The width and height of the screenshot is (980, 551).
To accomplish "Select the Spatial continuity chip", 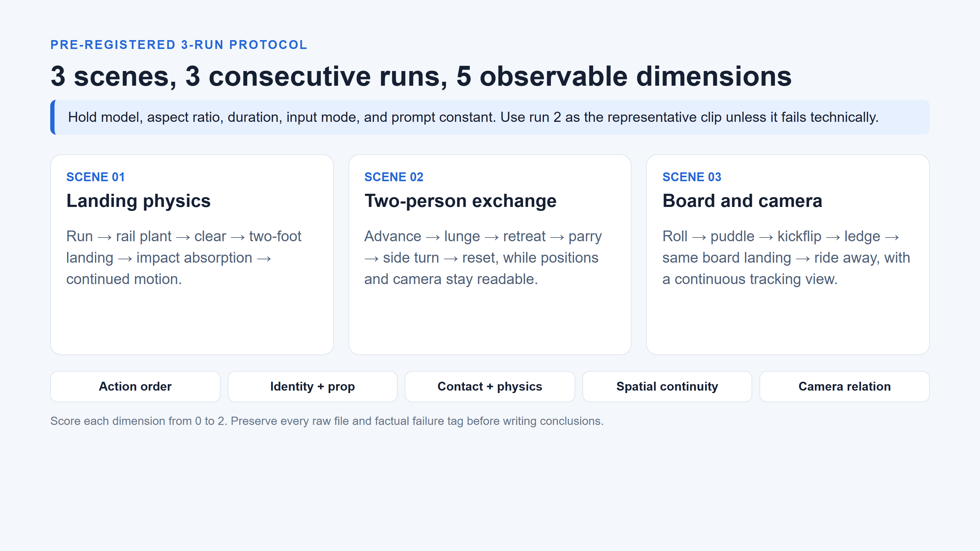I will (667, 386).
